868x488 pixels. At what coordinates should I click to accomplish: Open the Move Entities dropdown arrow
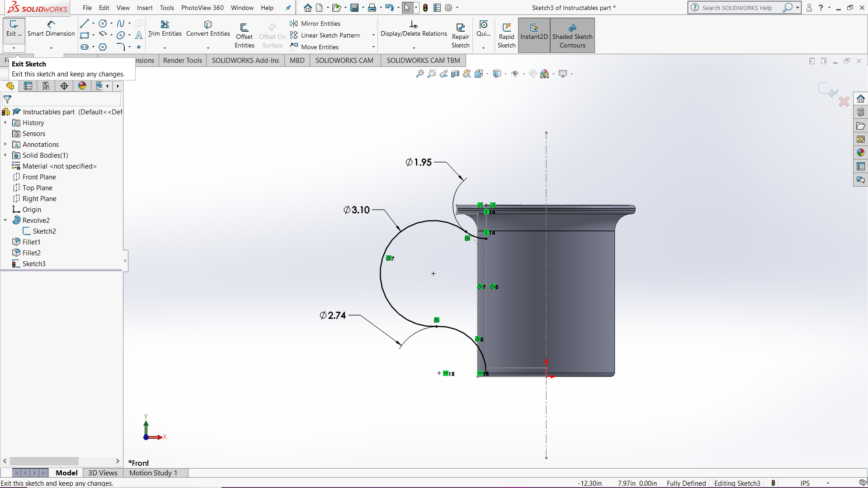point(373,47)
